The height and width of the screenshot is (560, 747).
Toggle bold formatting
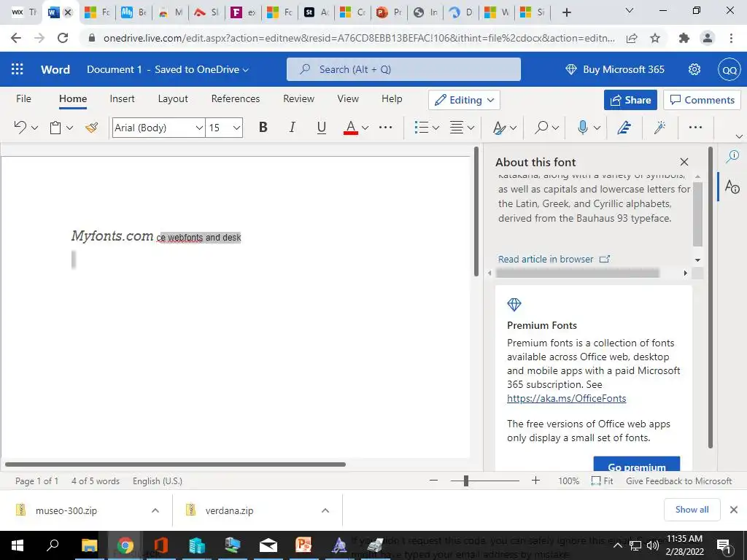(263, 127)
